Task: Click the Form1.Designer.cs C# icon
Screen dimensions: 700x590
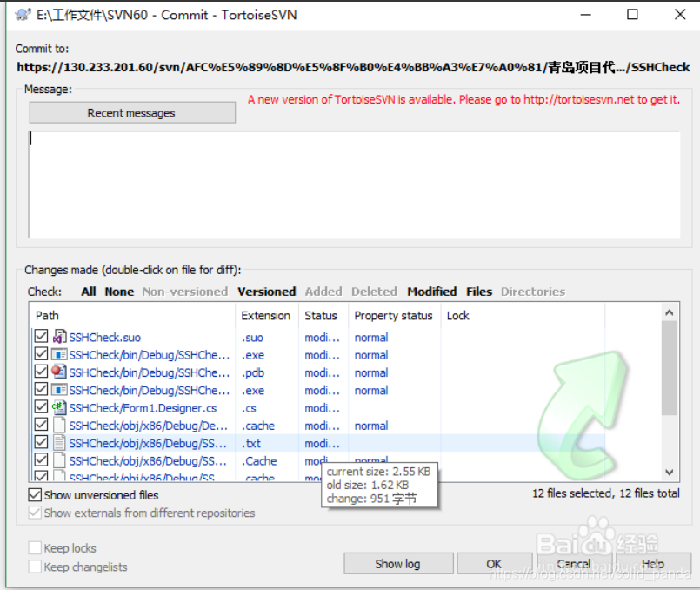Action: click(x=59, y=407)
